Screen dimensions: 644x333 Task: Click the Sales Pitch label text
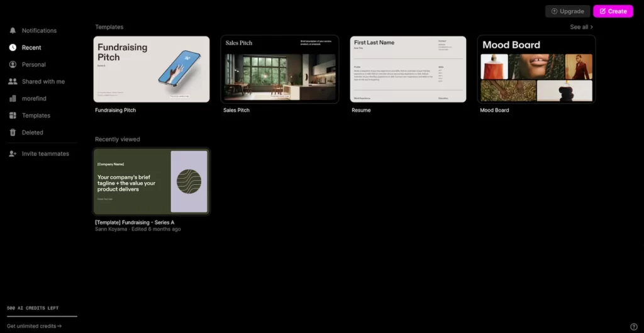click(x=236, y=111)
